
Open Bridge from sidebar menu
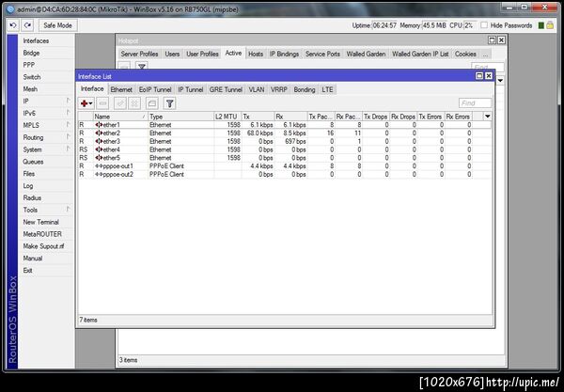coord(31,53)
